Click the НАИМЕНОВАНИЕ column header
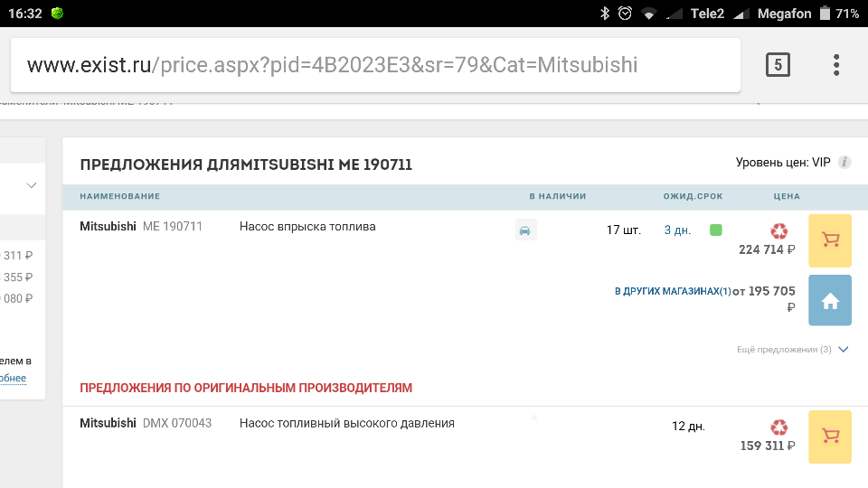The image size is (868, 488). [120, 196]
